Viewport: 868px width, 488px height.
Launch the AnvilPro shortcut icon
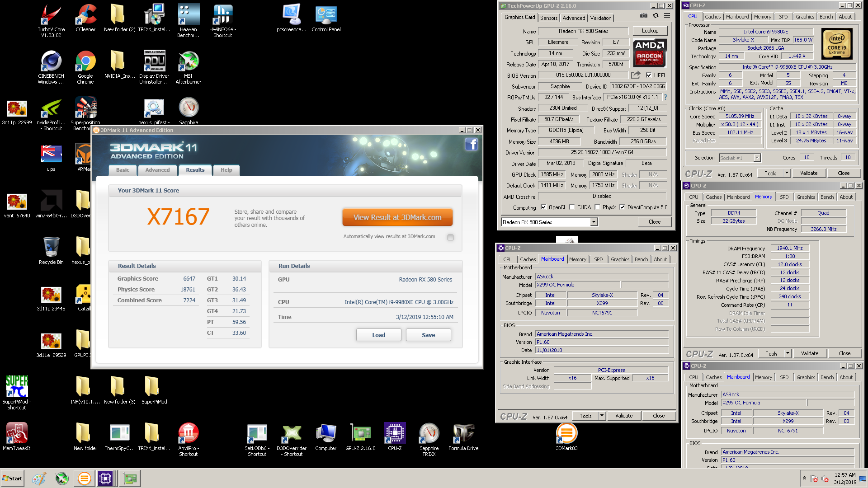pos(189,439)
